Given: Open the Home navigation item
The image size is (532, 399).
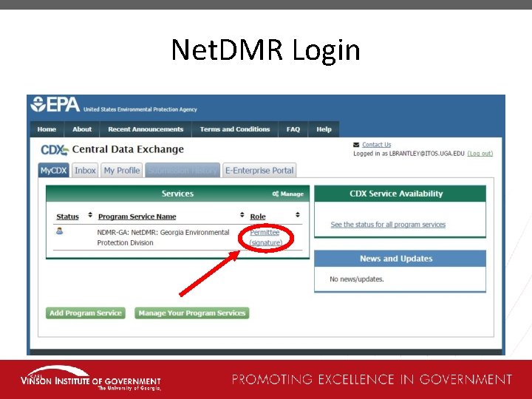Looking at the screenshot, I should click(x=47, y=129).
